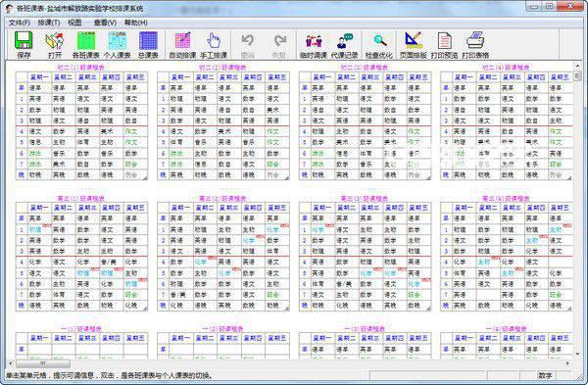
Task: Select the 手工排课 manual scheduling hand icon
Action: [214, 40]
